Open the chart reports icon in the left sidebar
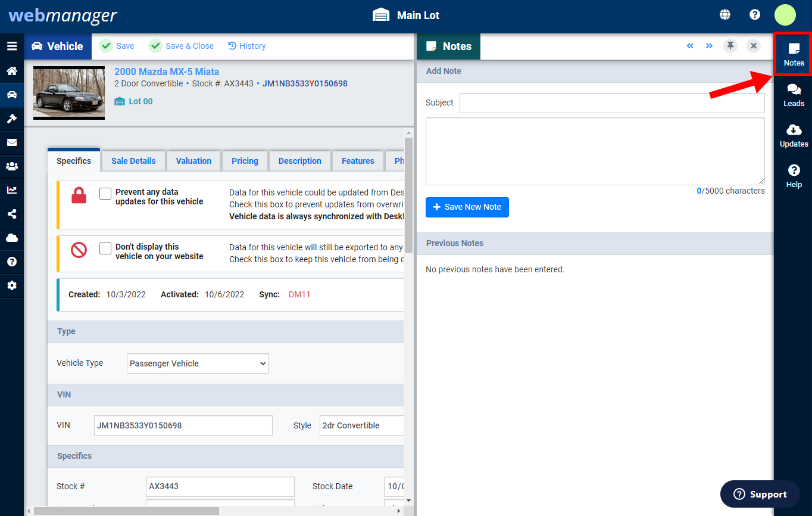Image resolution: width=812 pixels, height=516 pixels. point(12,190)
